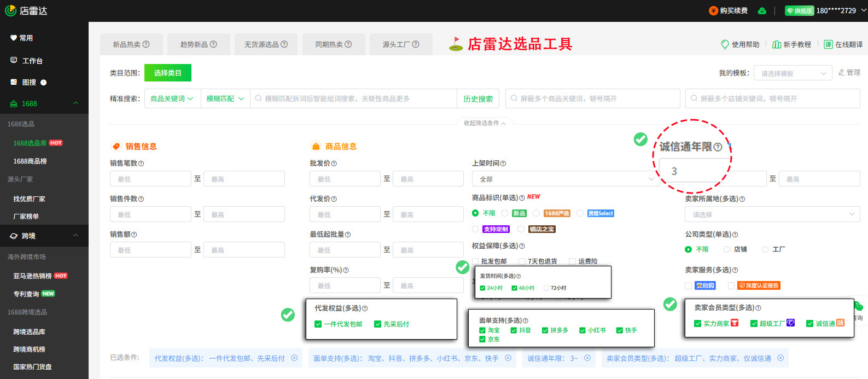Viewport: 868px width, 379px height.
Task: Switch to the 源头工厂 tab
Action: pos(400,44)
